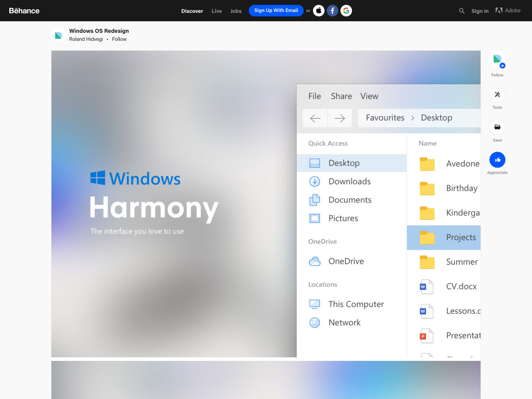This screenshot has width=532, height=399.
Task: Open the Discover tab
Action: click(x=192, y=11)
